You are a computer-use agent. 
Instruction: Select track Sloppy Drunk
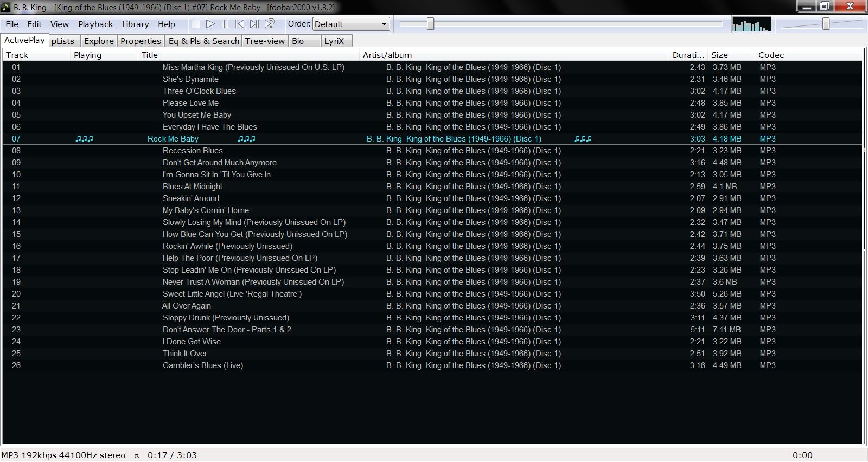(432, 318)
